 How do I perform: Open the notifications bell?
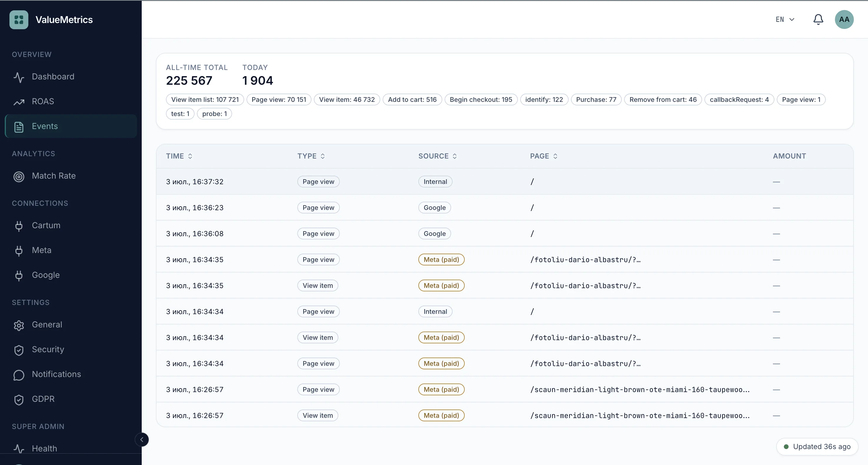pyautogui.click(x=818, y=19)
